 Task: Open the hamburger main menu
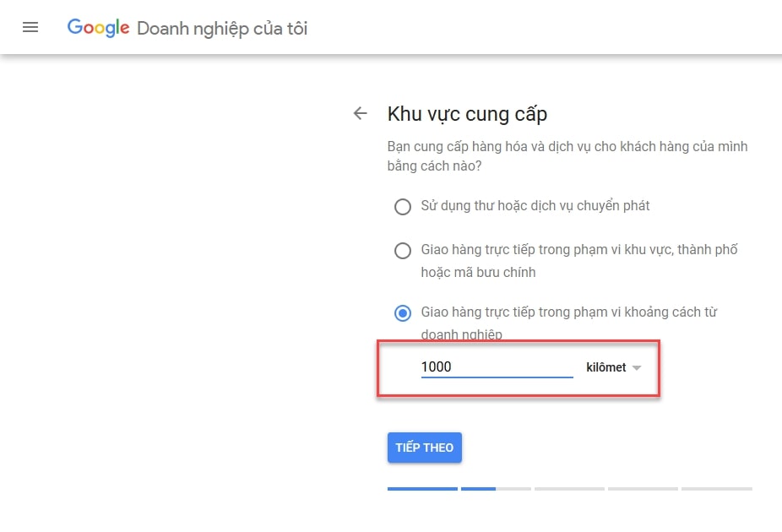click(30, 27)
